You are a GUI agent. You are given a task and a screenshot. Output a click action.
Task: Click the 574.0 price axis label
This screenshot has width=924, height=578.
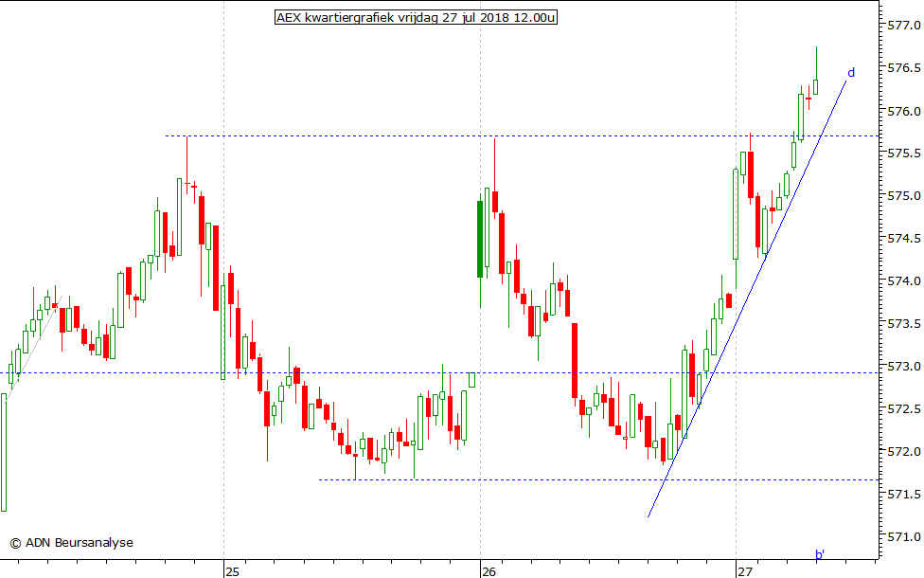[x=903, y=281]
